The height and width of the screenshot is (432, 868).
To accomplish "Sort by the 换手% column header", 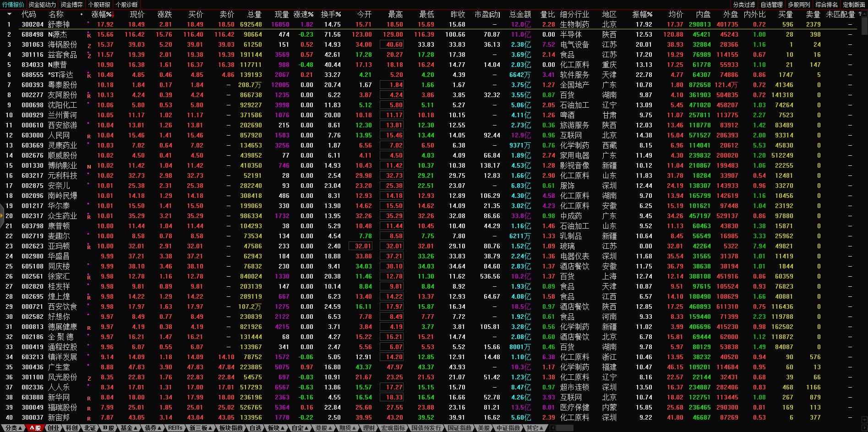I will (x=331, y=14).
